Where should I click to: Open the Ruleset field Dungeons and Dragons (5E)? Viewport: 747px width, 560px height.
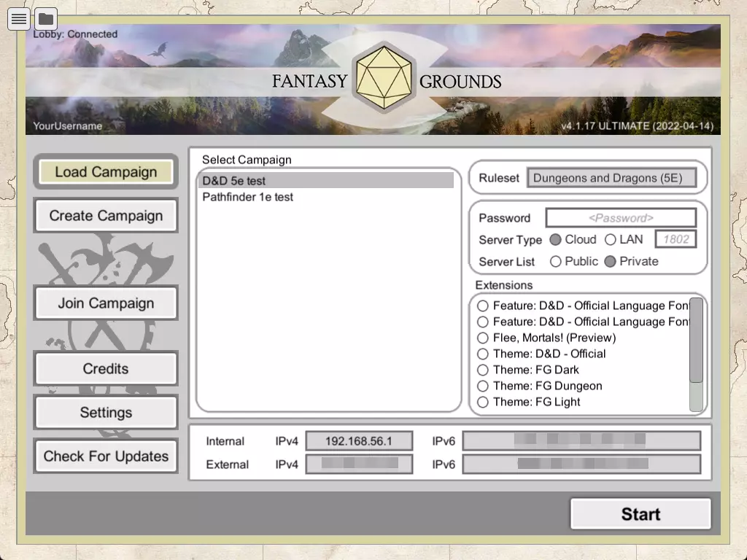click(x=612, y=178)
